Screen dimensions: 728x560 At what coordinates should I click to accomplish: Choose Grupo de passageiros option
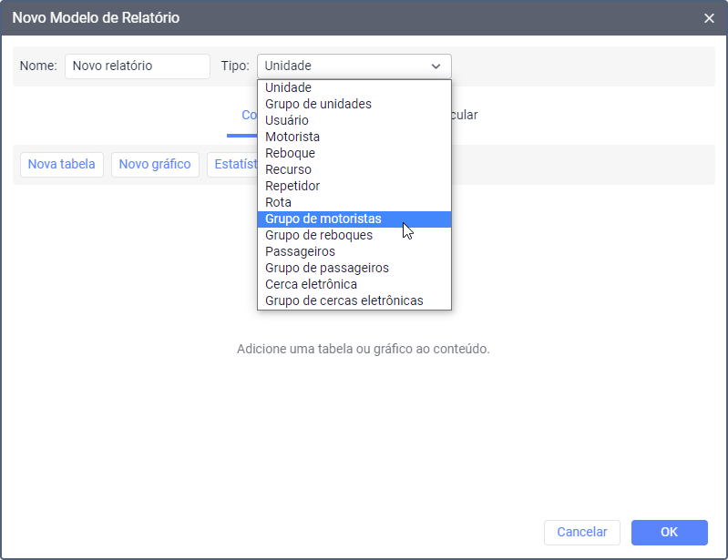(327, 268)
